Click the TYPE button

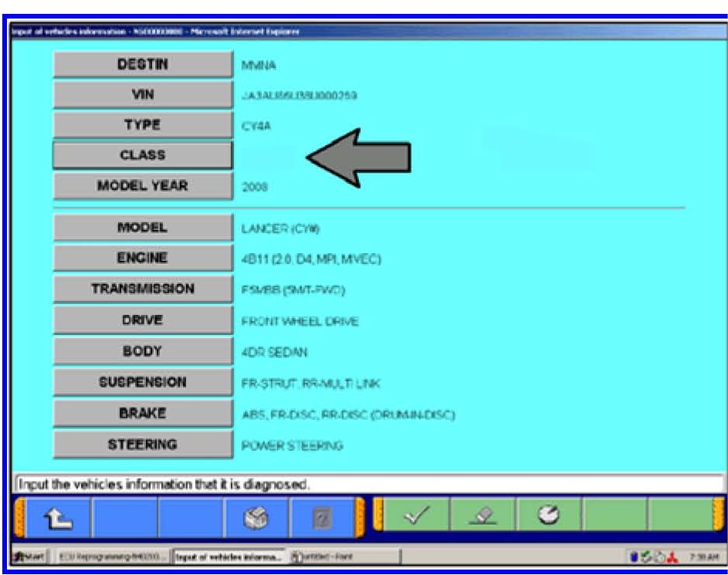143,125
